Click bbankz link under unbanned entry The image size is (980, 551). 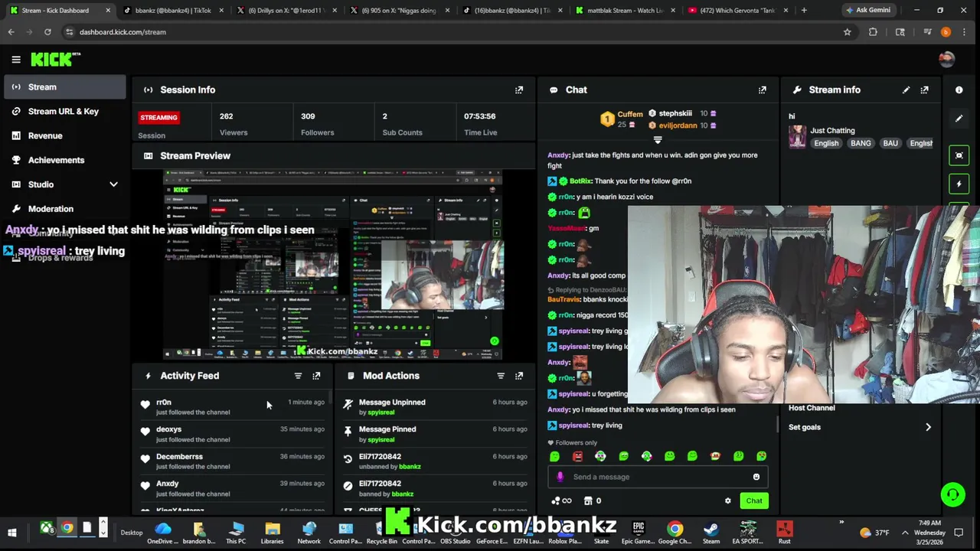click(x=410, y=467)
